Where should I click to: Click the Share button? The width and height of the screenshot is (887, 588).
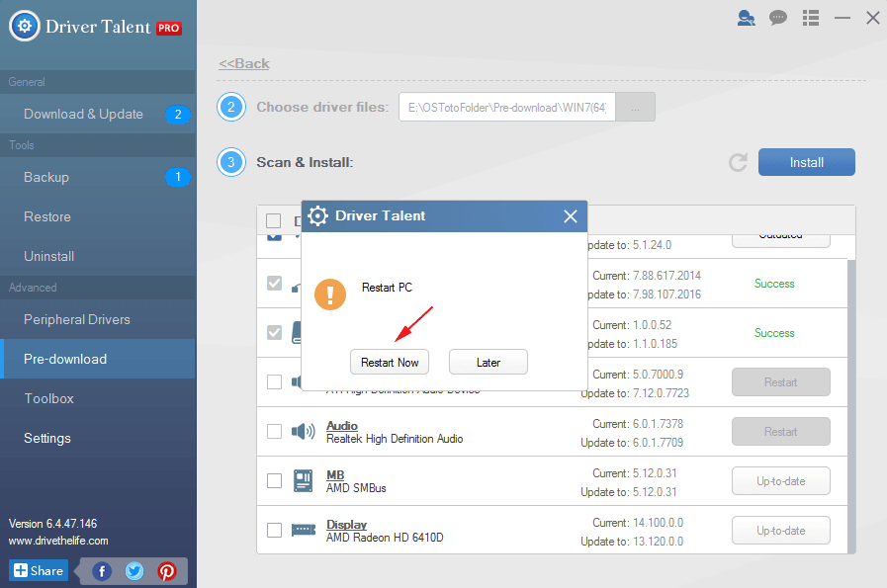tap(39, 570)
